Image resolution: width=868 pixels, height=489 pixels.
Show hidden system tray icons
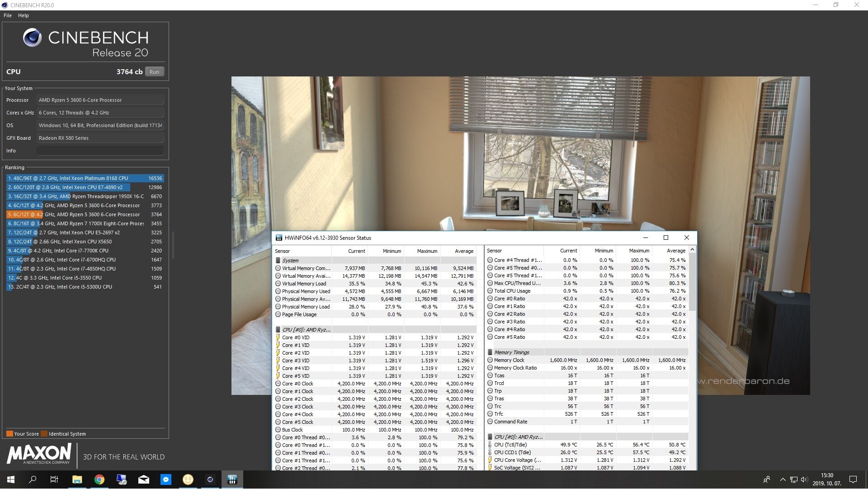pyautogui.click(x=783, y=480)
